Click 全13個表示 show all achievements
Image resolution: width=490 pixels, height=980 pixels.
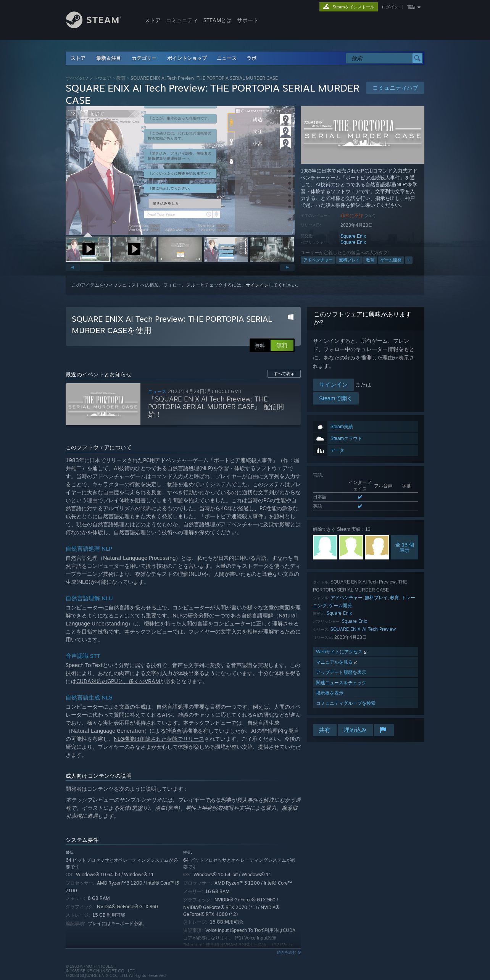405,547
